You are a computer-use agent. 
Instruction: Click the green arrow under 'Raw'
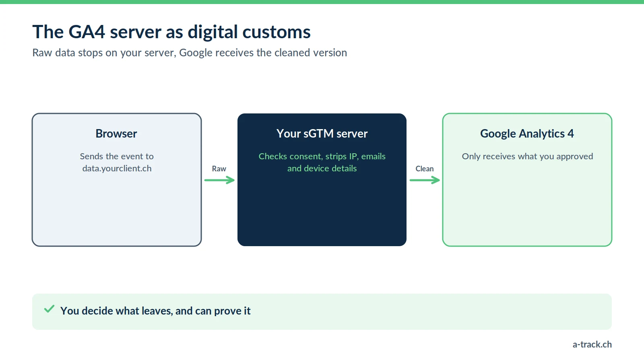pos(219,180)
